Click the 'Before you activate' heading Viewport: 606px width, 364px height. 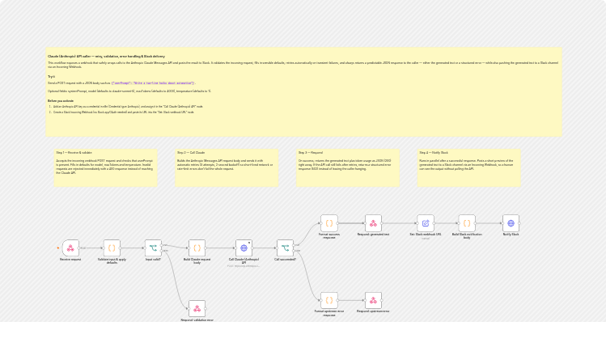tap(61, 101)
